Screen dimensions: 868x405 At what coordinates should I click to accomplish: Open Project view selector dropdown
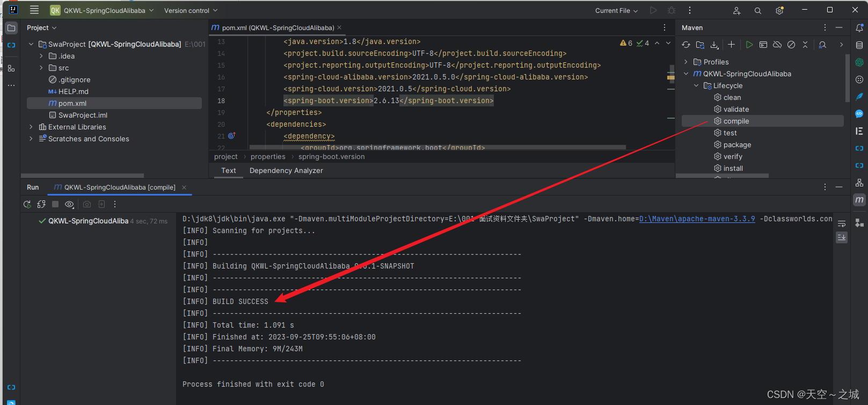[x=41, y=27]
